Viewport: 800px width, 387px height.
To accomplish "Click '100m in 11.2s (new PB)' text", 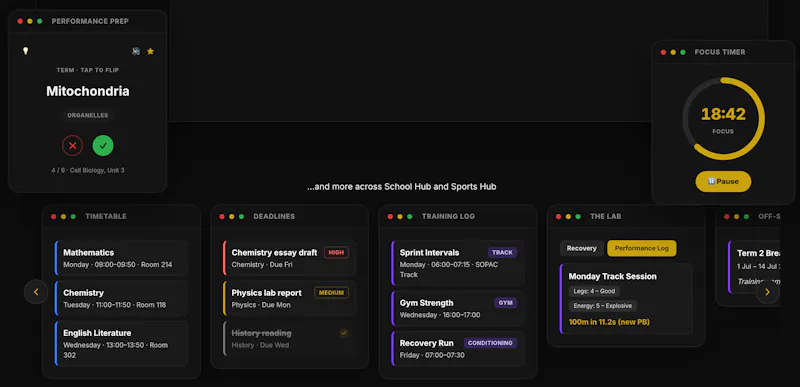I will 609,322.
